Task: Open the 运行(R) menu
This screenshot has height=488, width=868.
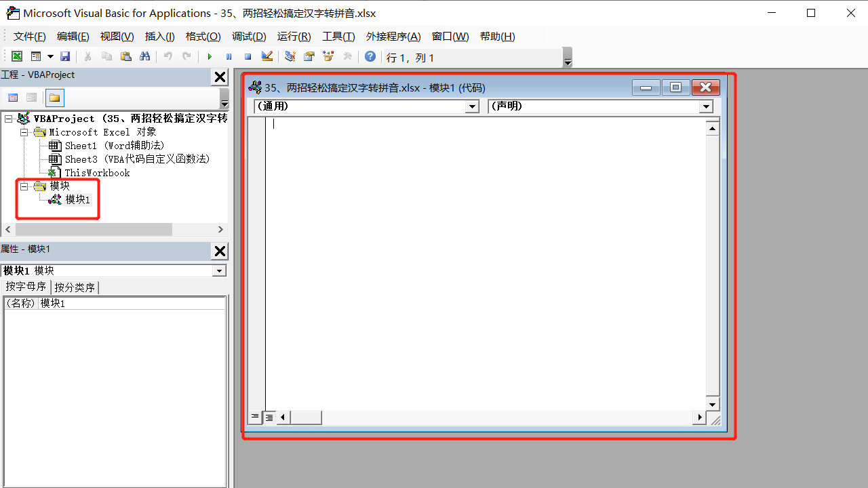Action: coord(294,37)
